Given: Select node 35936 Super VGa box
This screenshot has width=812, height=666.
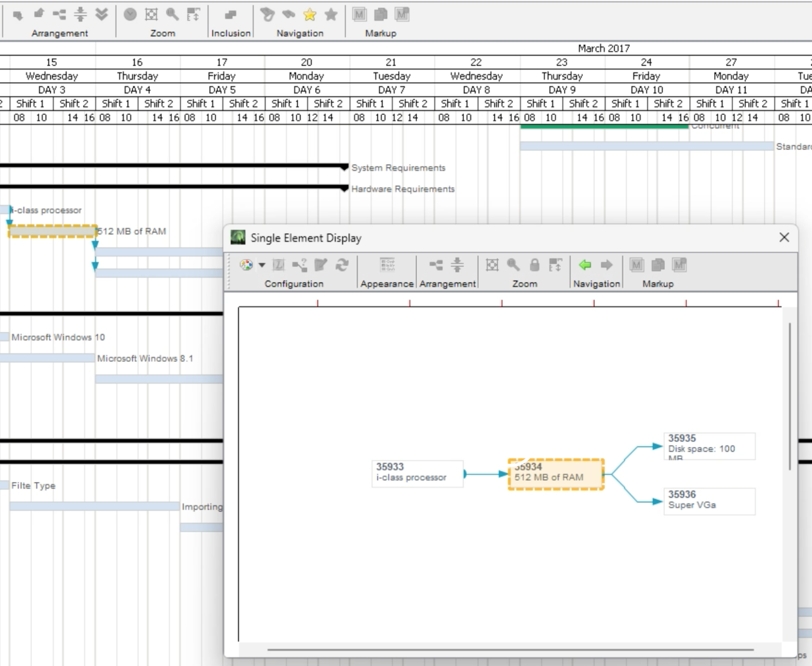Looking at the screenshot, I should pos(709,501).
